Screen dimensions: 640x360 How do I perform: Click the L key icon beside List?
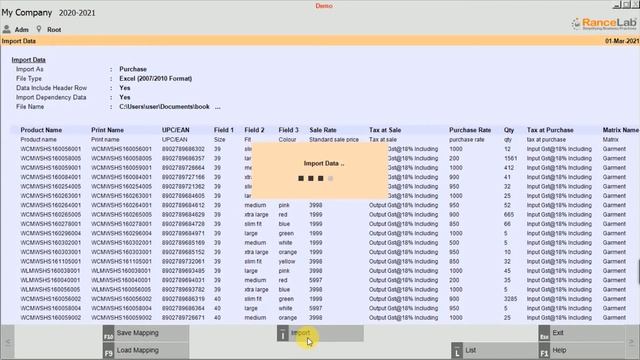click(457, 351)
